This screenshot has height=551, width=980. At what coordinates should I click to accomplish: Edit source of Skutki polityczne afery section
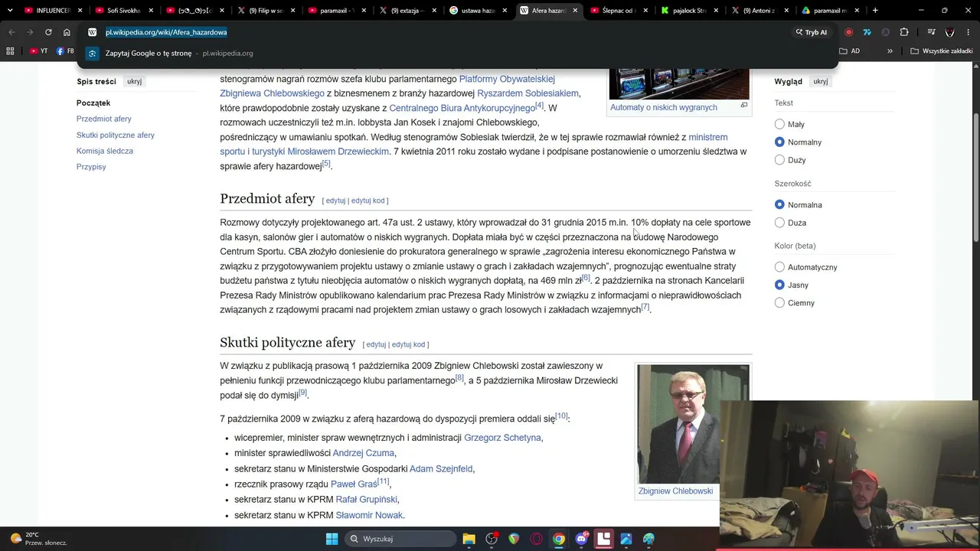click(408, 344)
